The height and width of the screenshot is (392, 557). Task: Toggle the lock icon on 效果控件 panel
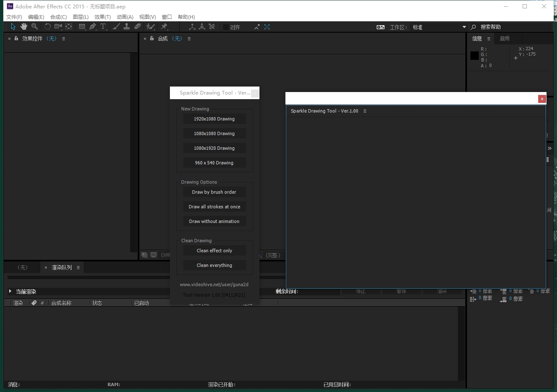pos(16,38)
